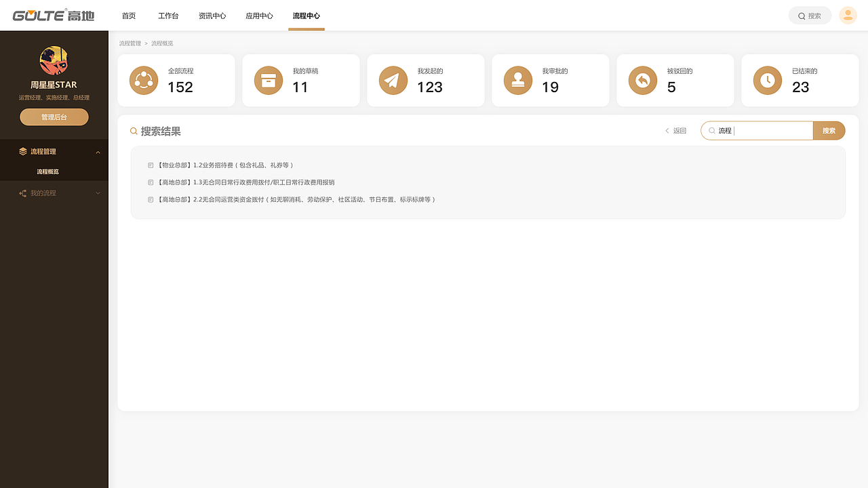Select 流程概览 sidebar item

[47, 172]
